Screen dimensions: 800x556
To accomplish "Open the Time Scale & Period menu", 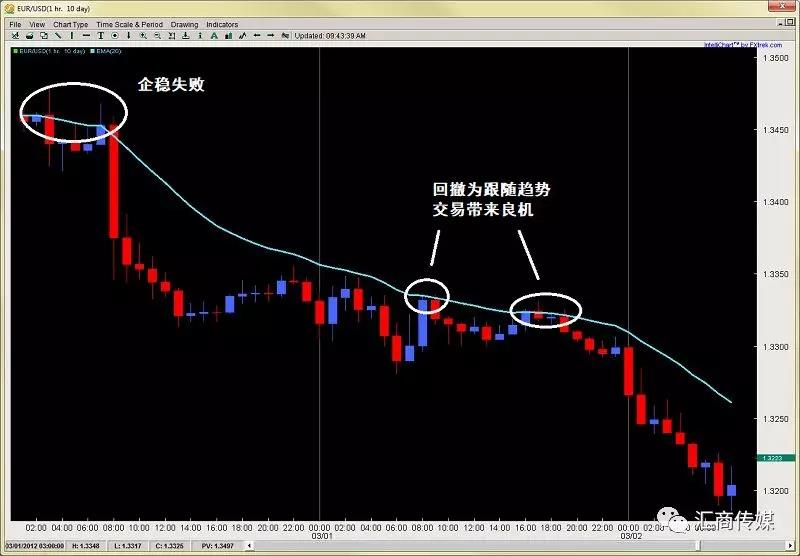I will [130, 24].
